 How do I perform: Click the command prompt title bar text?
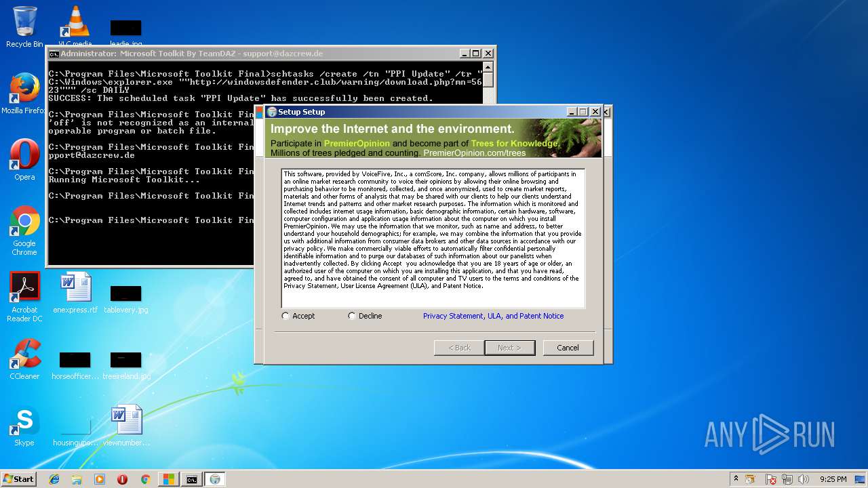pyautogui.click(x=191, y=54)
